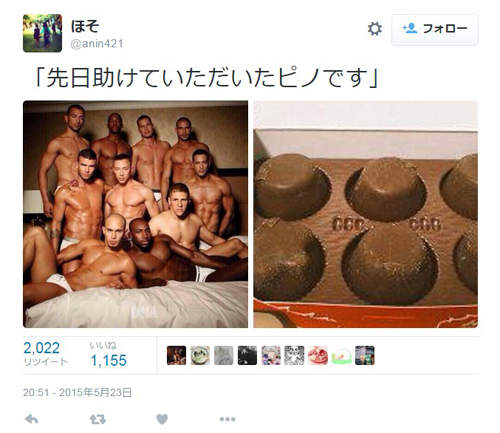The width and height of the screenshot is (500, 433).
Task: View the 1,155 likes list
Action: 108,355
